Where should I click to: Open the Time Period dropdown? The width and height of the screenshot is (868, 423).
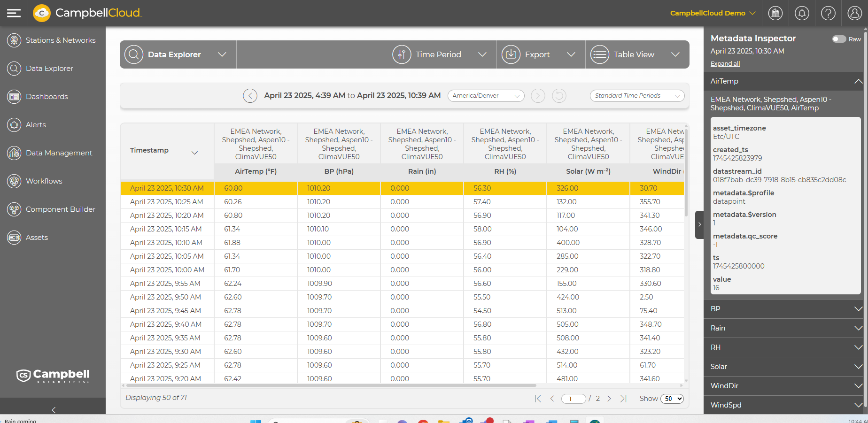tap(482, 54)
